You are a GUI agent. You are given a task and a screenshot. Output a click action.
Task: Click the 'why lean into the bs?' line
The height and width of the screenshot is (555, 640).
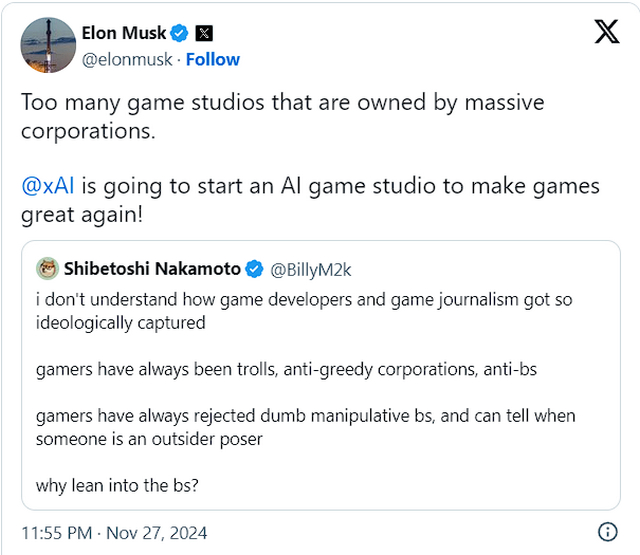(117, 486)
